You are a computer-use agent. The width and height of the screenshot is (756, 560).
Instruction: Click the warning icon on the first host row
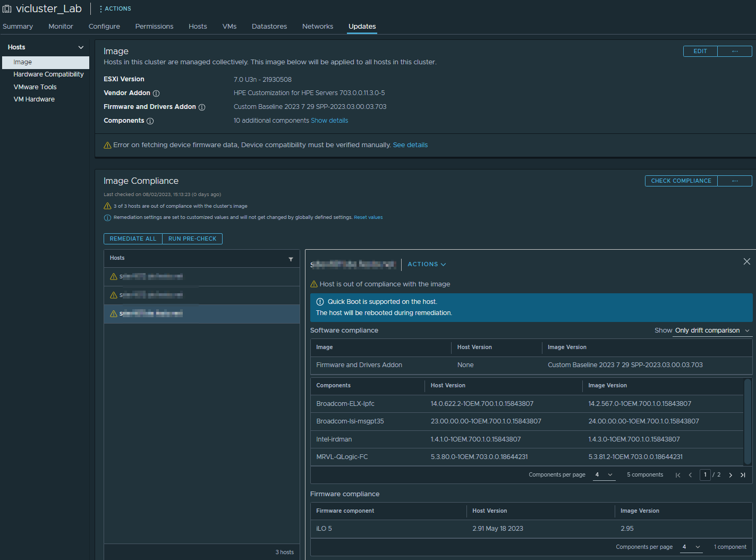point(113,277)
